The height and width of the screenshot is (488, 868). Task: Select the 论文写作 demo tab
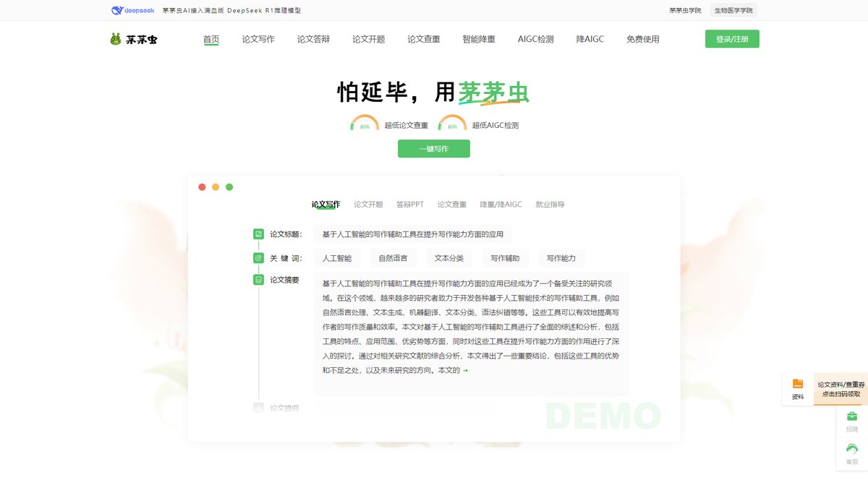pyautogui.click(x=325, y=205)
